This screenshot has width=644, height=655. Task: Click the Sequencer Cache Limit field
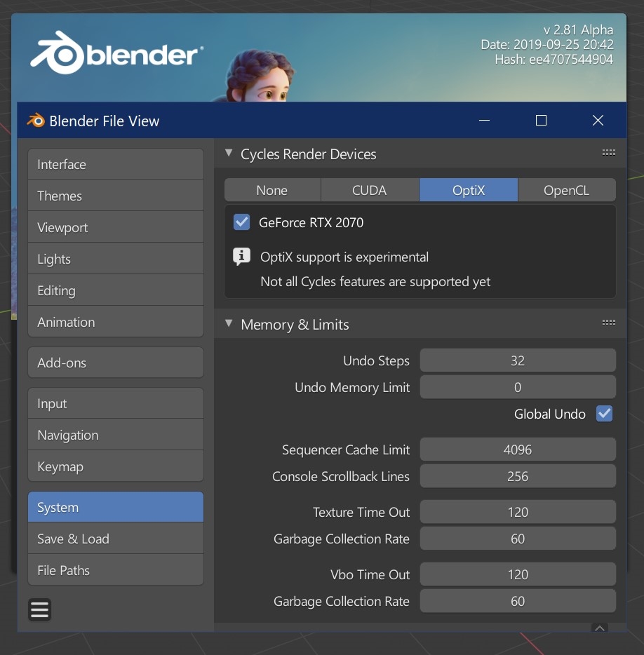(518, 450)
